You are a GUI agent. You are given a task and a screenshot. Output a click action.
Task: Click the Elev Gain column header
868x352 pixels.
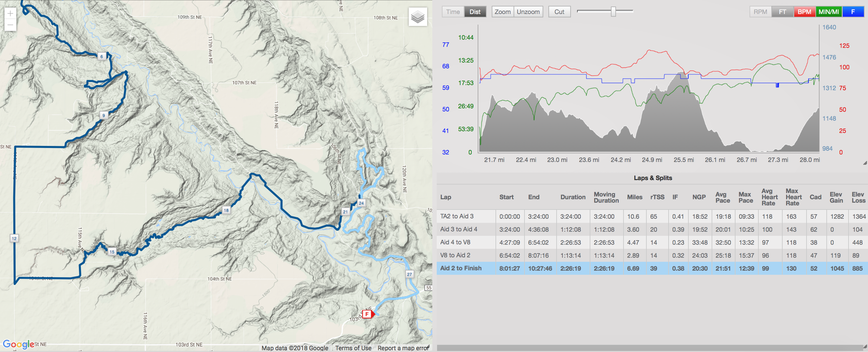pyautogui.click(x=836, y=197)
